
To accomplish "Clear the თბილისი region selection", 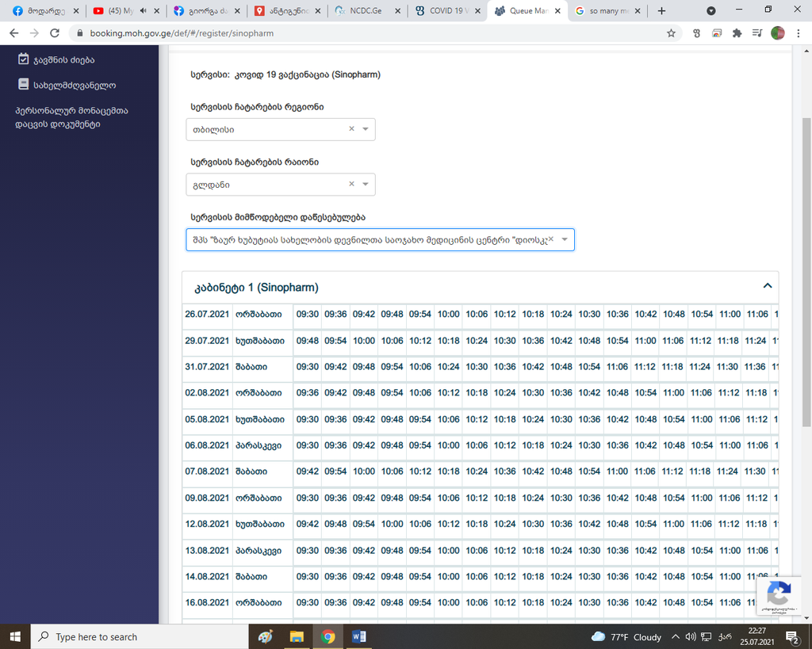I will tap(351, 129).
